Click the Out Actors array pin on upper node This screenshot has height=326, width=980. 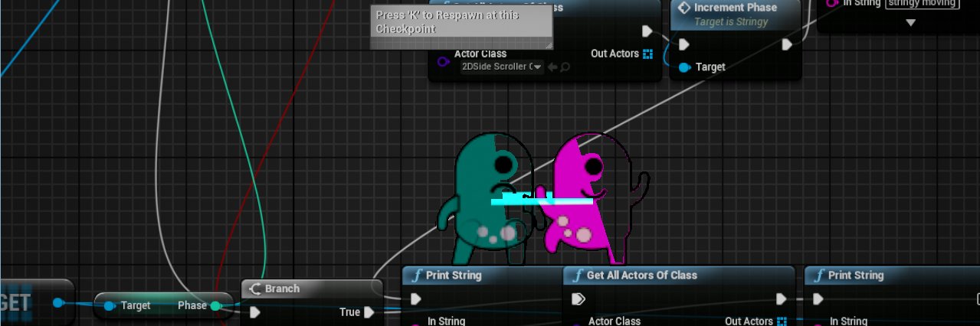647,54
